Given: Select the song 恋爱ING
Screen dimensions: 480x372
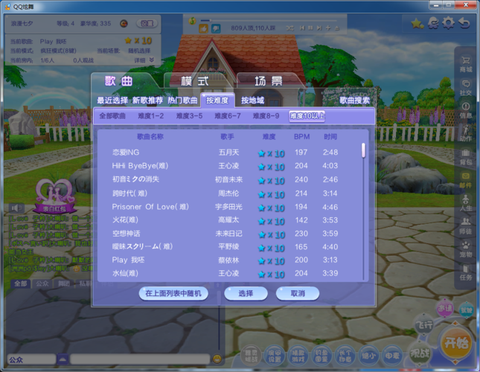Looking at the screenshot, I should point(126,152).
